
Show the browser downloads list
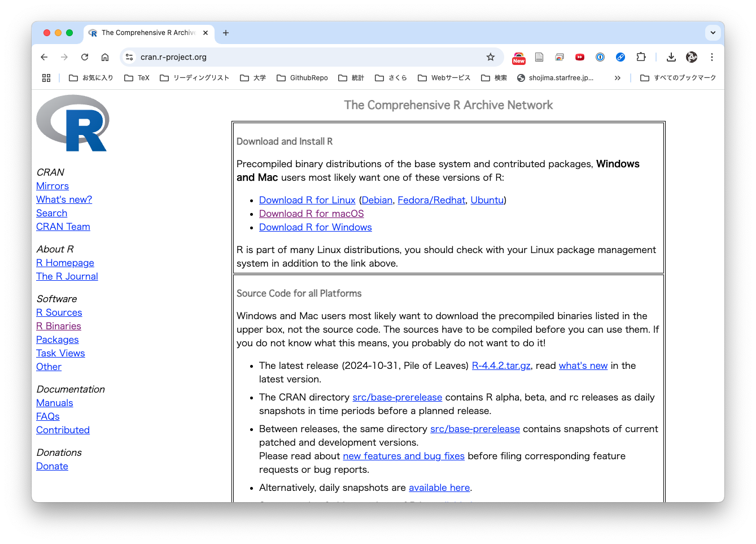click(x=671, y=57)
